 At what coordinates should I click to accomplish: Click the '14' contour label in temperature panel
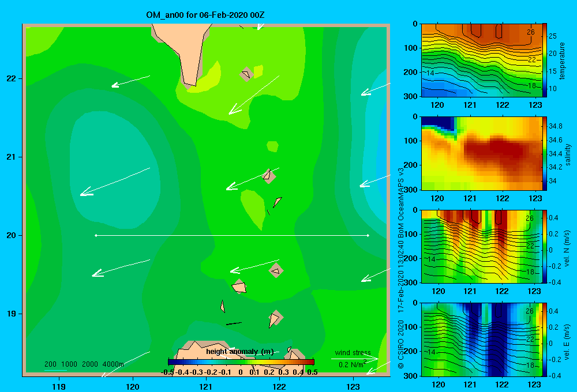click(x=430, y=73)
